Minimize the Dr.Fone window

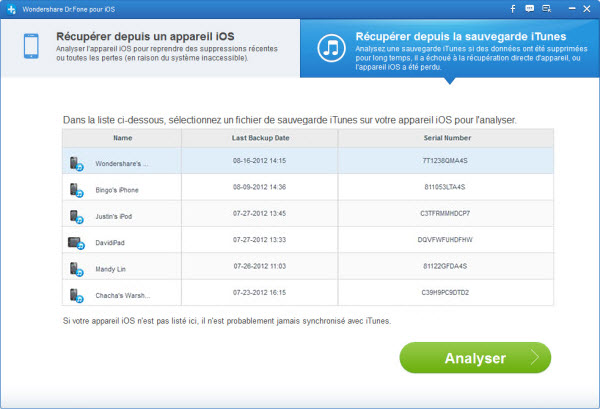(572, 8)
